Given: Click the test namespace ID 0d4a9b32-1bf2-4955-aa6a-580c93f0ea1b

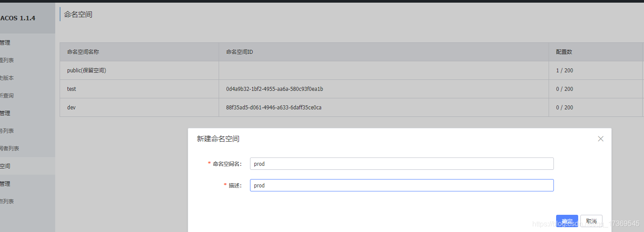Looking at the screenshot, I should [x=274, y=89].
